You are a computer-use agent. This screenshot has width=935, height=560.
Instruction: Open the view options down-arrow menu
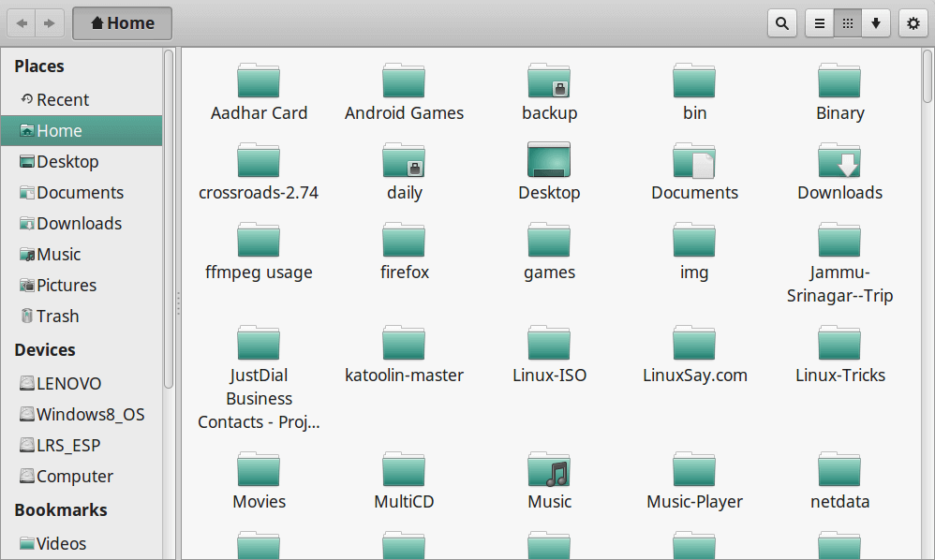(875, 23)
